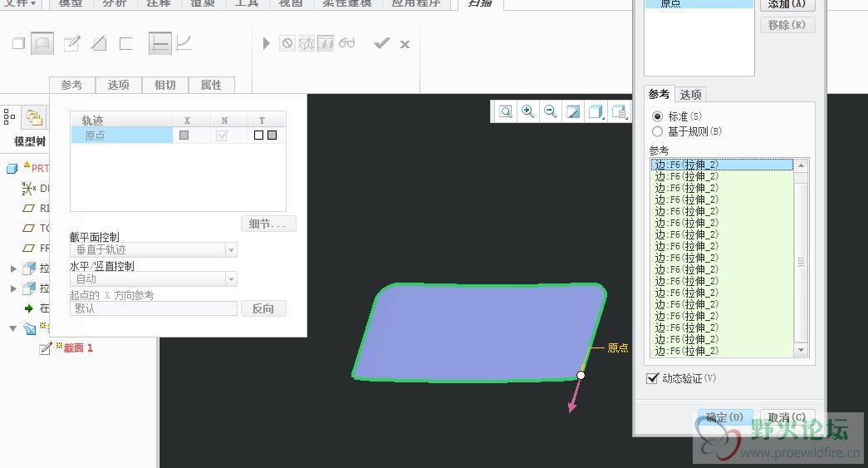Expand the first 拉伸 feature in tree
This screenshot has width=868, height=468.
point(14,268)
